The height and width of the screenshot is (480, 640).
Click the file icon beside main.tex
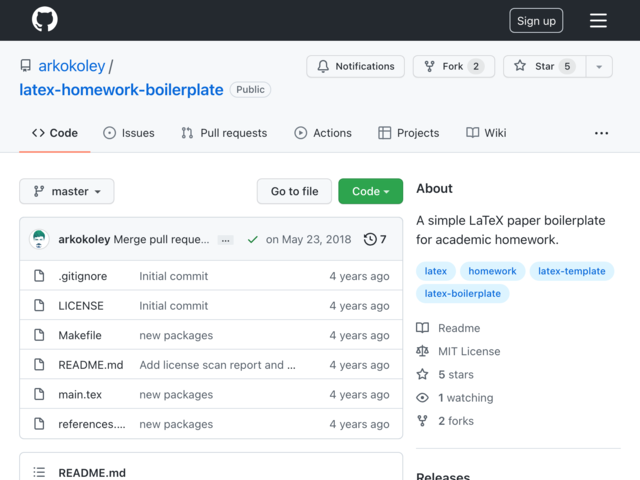pyautogui.click(x=39, y=394)
